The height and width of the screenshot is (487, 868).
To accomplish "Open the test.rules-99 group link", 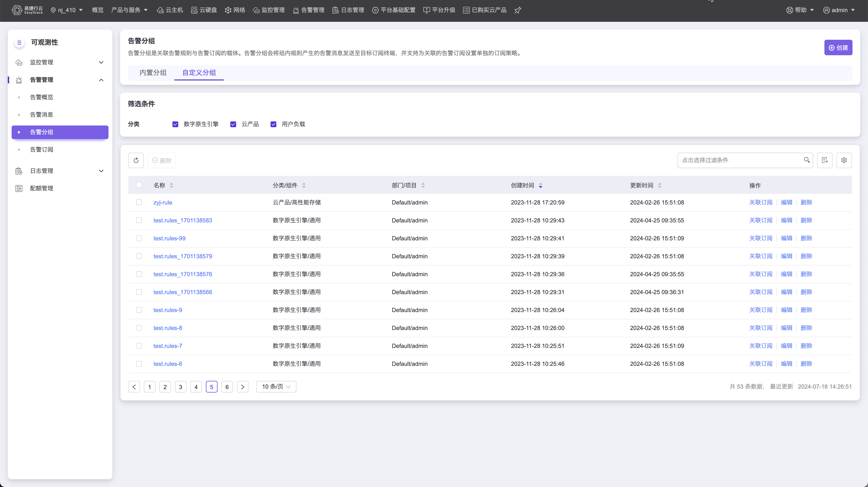I will coord(169,238).
